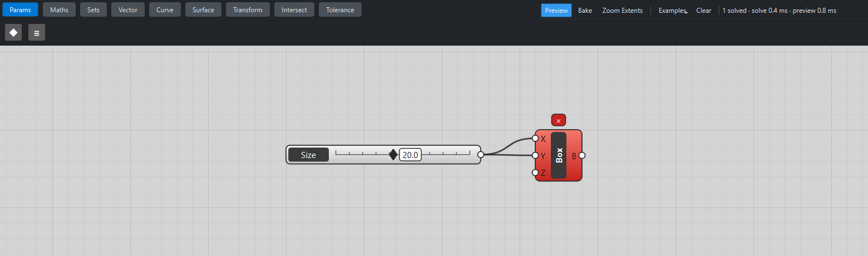Click the Box Y input port
868x256 pixels.
pos(535,155)
